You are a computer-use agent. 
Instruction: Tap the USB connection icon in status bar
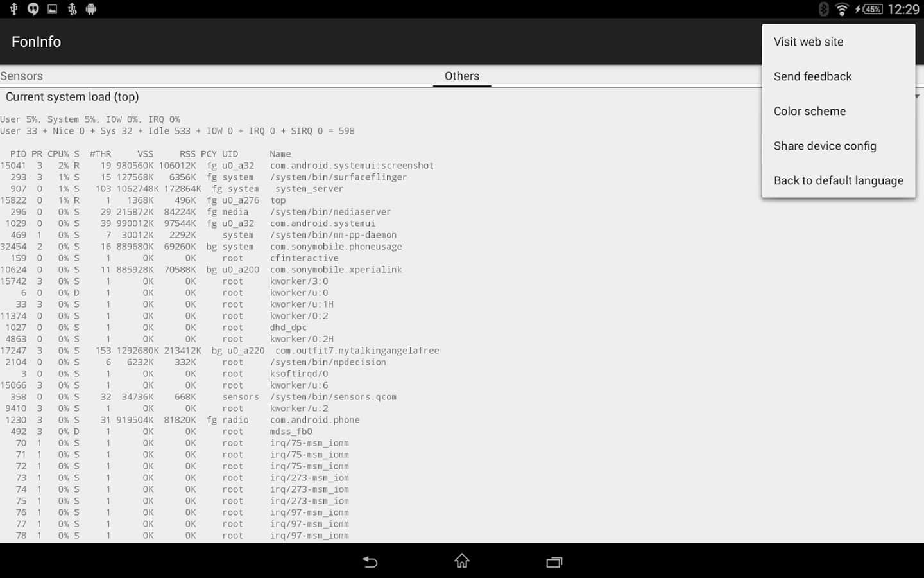coord(13,9)
